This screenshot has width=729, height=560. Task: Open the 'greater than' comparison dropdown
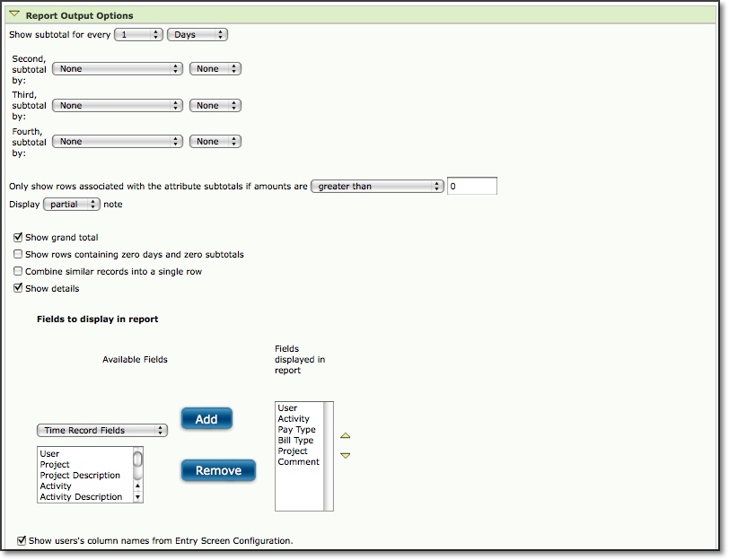click(x=377, y=187)
